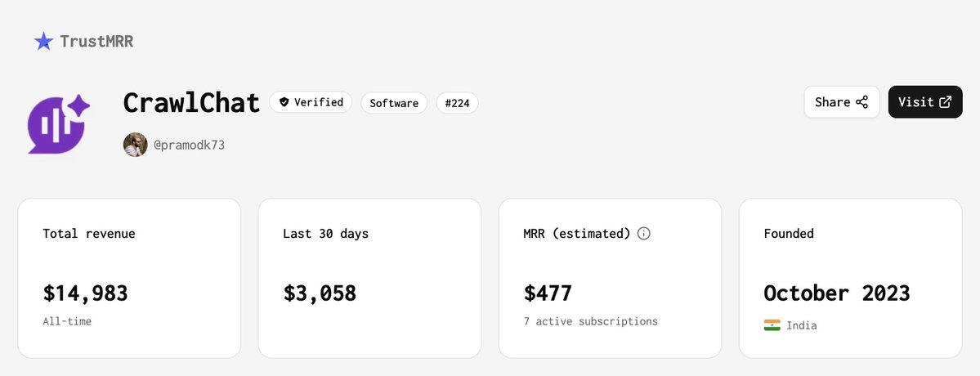Visit the CrawlChat website button
Image resolution: width=980 pixels, height=376 pixels.
[x=925, y=102]
